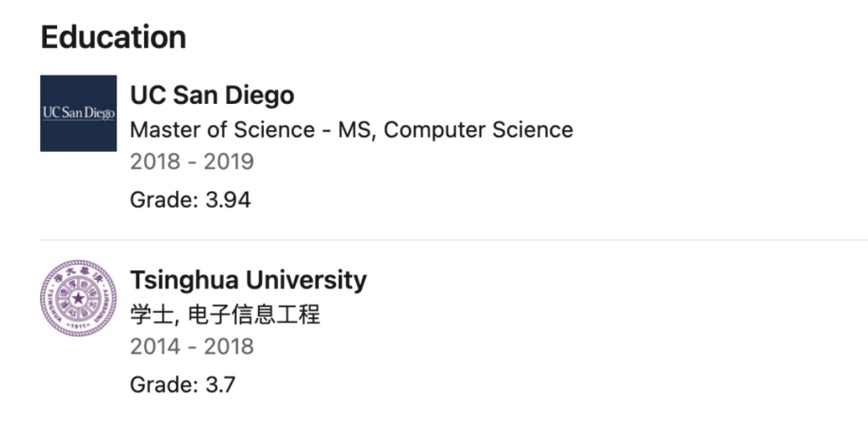Image resolution: width=868 pixels, height=436 pixels.
Task: Click the MS abbreviation in the degree
Action: (x=355, y=130)
